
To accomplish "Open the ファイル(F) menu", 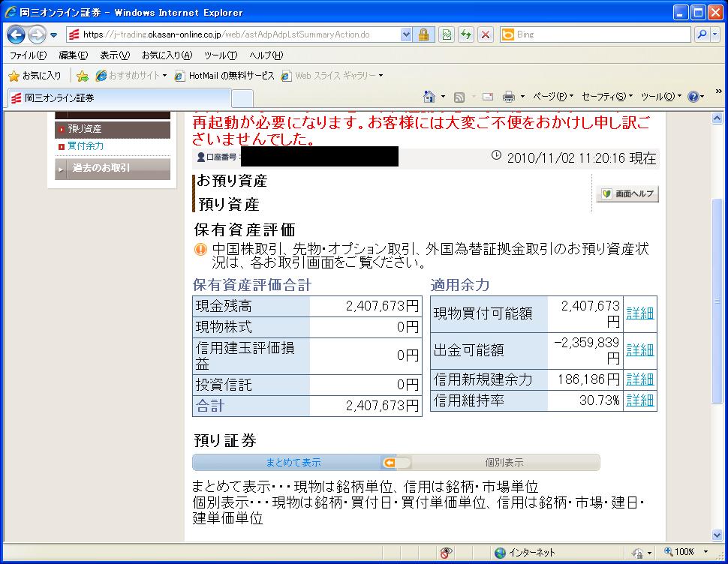I will tap(28, 55).
